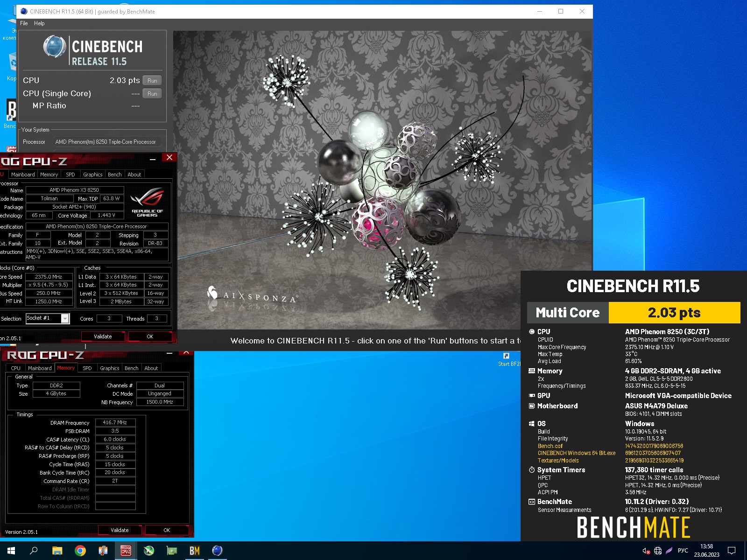Image resolution: width=747 pixels, height=560 pixels.
Task: Click the BenchMate section icon in result panel
Action: click(532, 502)
